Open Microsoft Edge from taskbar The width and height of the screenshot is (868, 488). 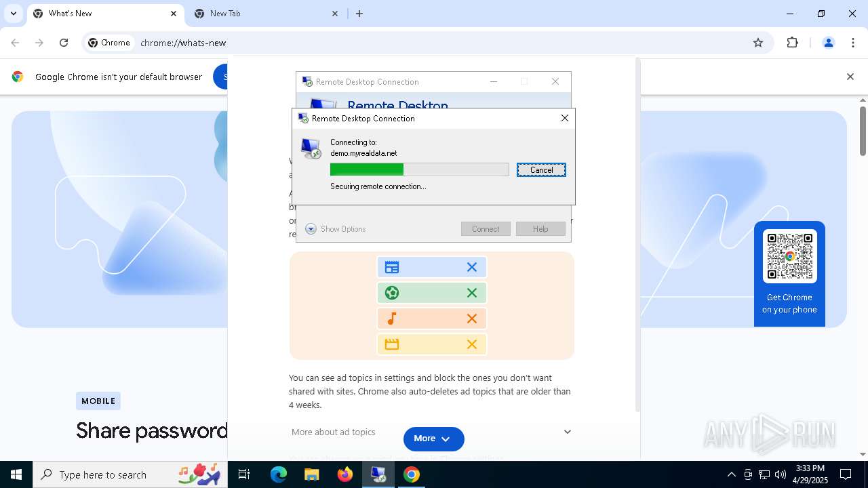[279, 474]
